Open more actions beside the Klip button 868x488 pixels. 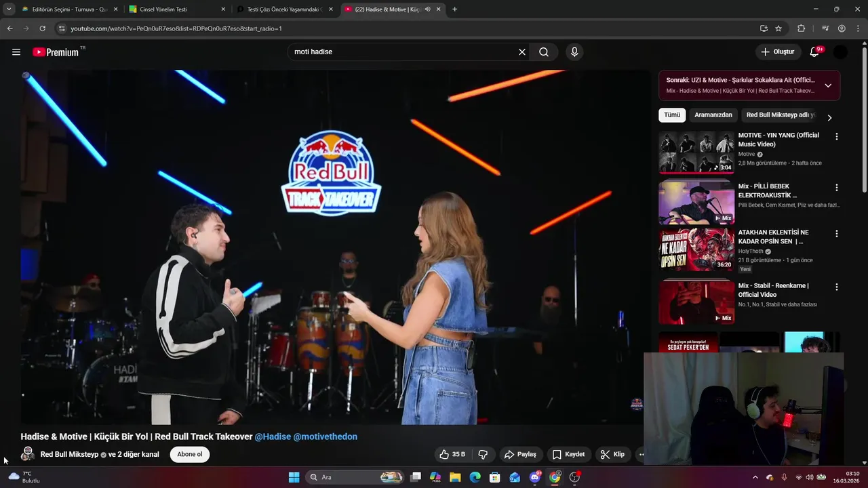pos(641,454)
